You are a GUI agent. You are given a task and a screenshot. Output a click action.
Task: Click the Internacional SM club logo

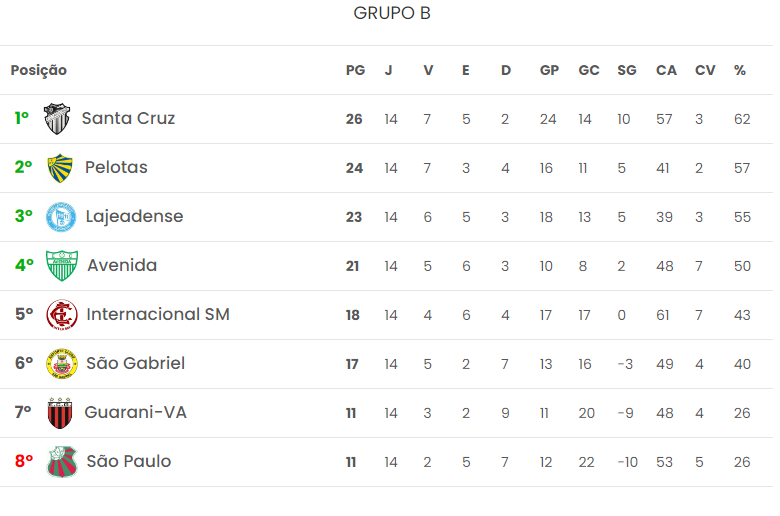(x=62, y=315)
